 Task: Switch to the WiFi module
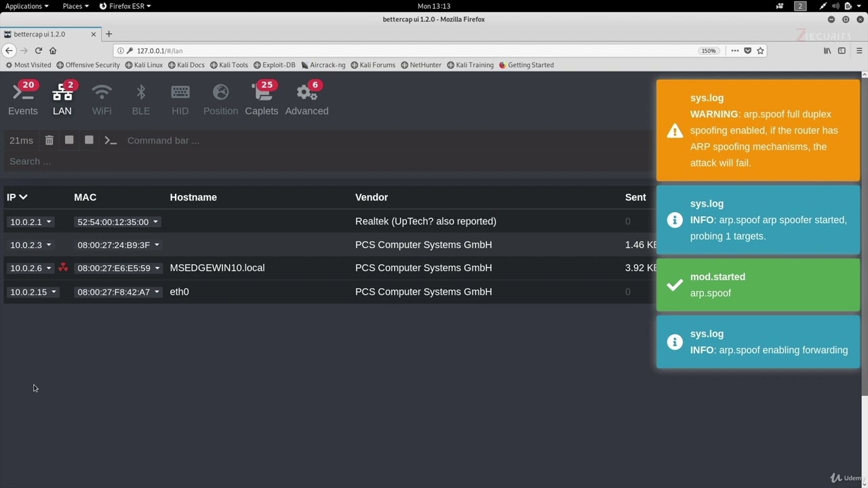(102, 99)
